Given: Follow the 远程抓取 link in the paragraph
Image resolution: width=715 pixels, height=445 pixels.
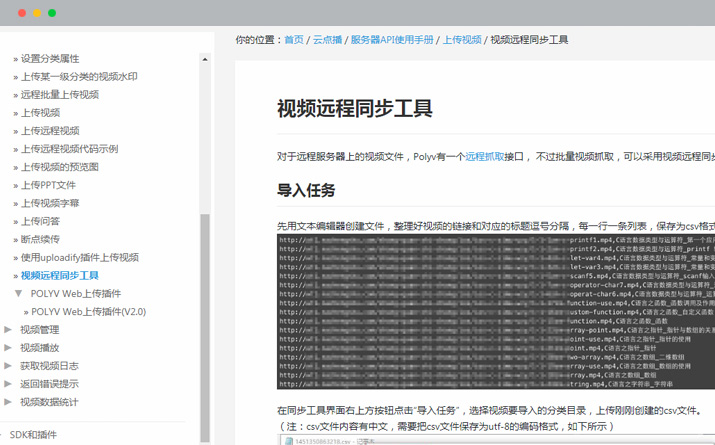Looking at the screenshot, I should (x=484, y=156).
